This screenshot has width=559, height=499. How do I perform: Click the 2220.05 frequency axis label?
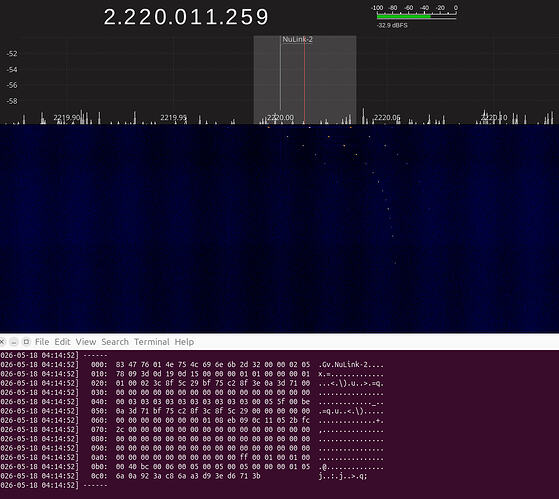pyautogui.click(x=387, y=117)
